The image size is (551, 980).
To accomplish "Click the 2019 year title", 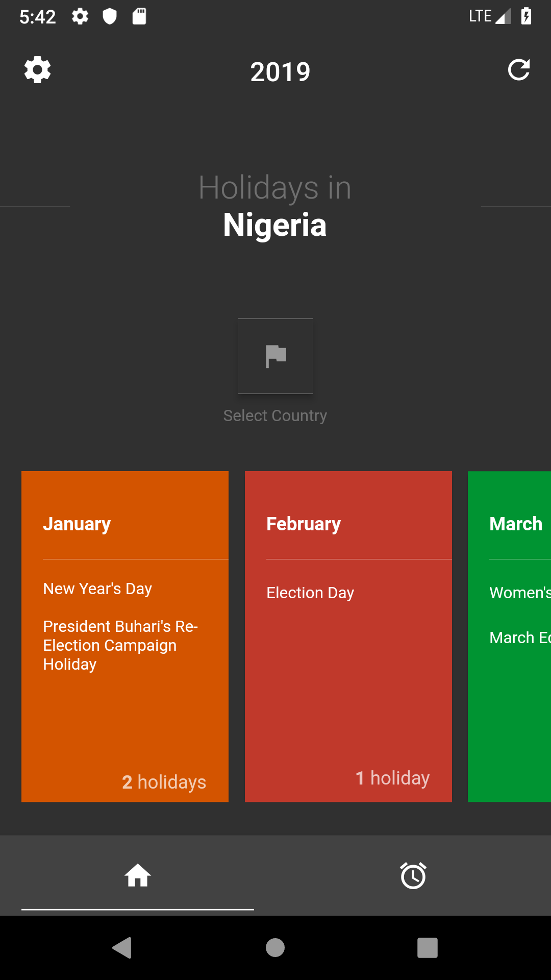I will [280, 72].
